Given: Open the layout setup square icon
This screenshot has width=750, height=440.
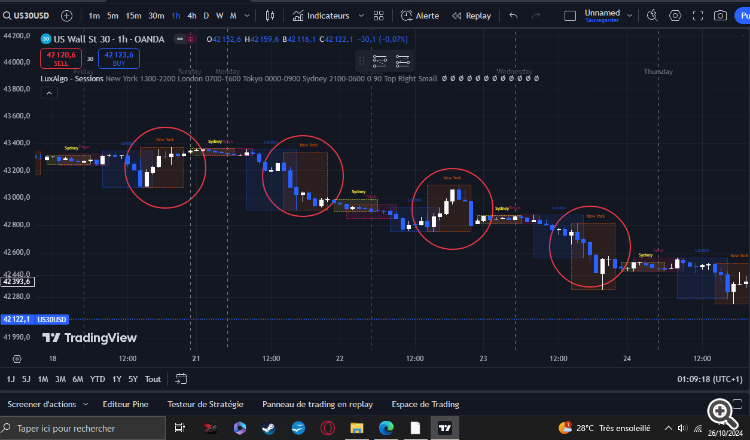Looking at the screenshot, I should (x=570, y=16).
